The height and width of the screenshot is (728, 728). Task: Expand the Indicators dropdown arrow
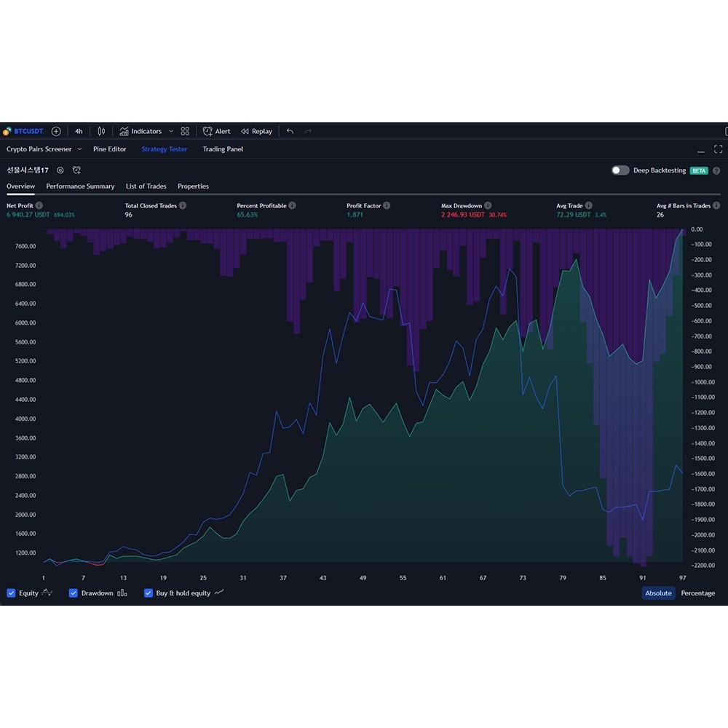pyautogui.click(x=171, y=131)
